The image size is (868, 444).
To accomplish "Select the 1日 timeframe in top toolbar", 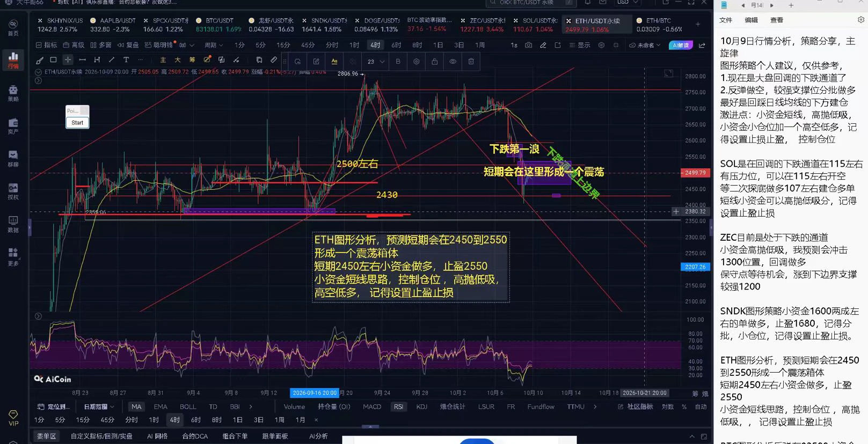I will (439, 45).
